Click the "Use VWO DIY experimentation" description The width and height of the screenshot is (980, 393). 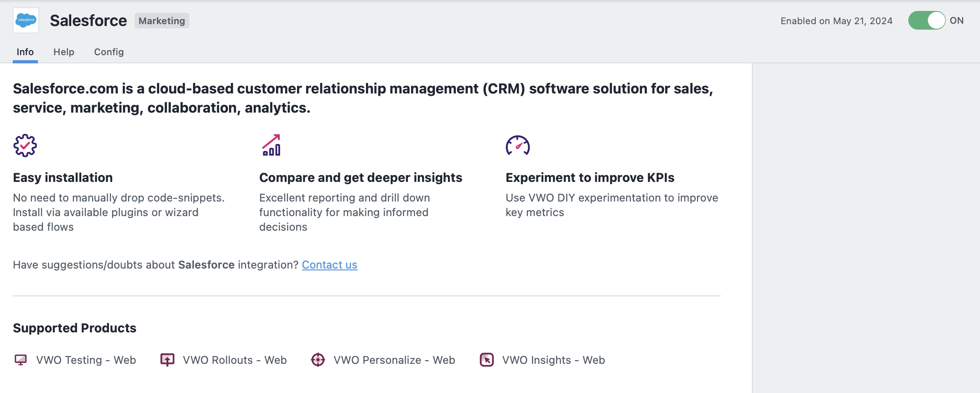tap(612, 205)
